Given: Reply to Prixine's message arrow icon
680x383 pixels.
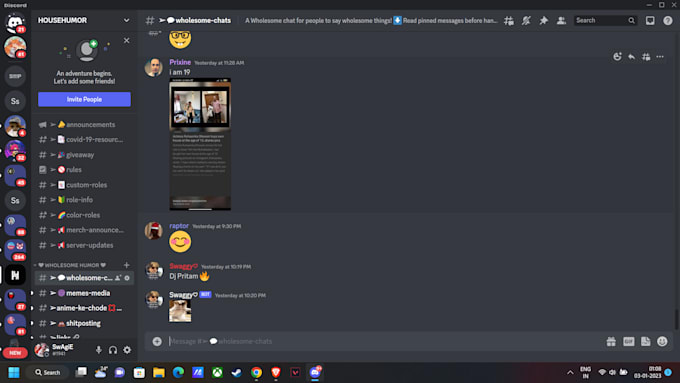Looking at the screenshot, I should pyautogui.click(x=631, y=57).
